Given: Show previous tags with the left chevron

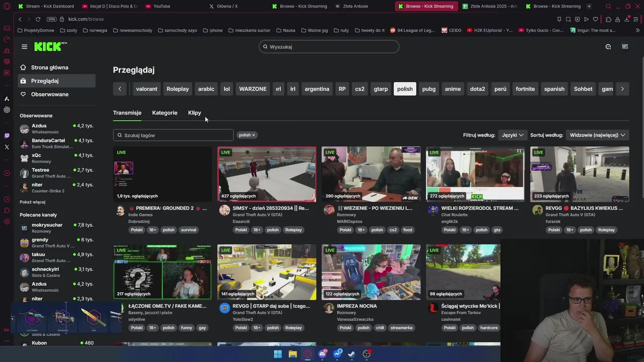Looking at the screenshot, I should pos(120,89).
